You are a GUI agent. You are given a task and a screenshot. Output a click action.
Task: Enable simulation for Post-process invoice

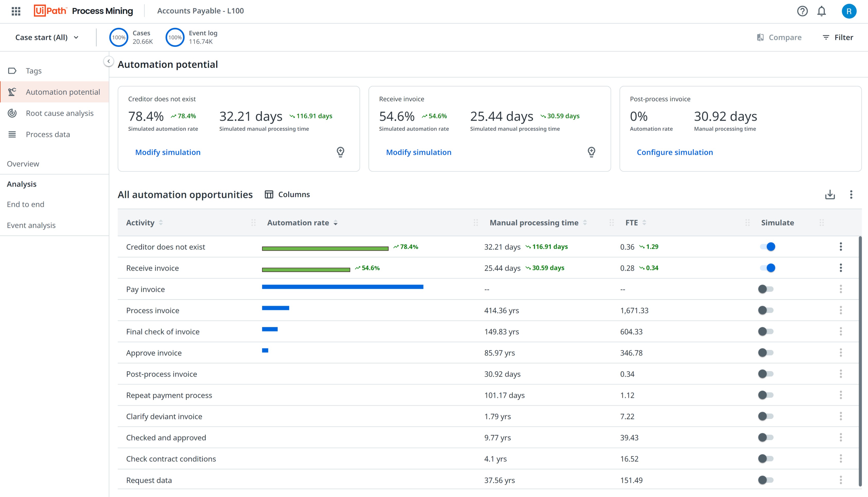coord(766,374)
